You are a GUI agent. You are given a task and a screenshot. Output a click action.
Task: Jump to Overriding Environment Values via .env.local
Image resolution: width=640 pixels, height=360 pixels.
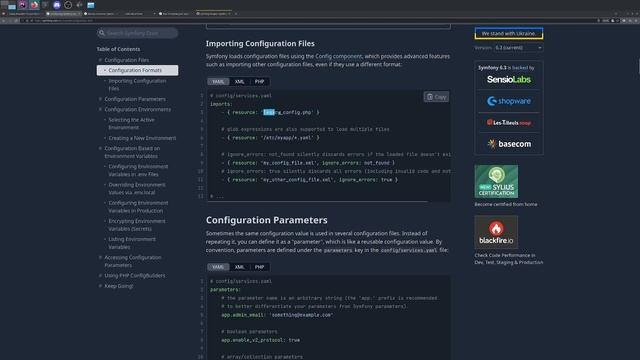(x=137, y=189)
